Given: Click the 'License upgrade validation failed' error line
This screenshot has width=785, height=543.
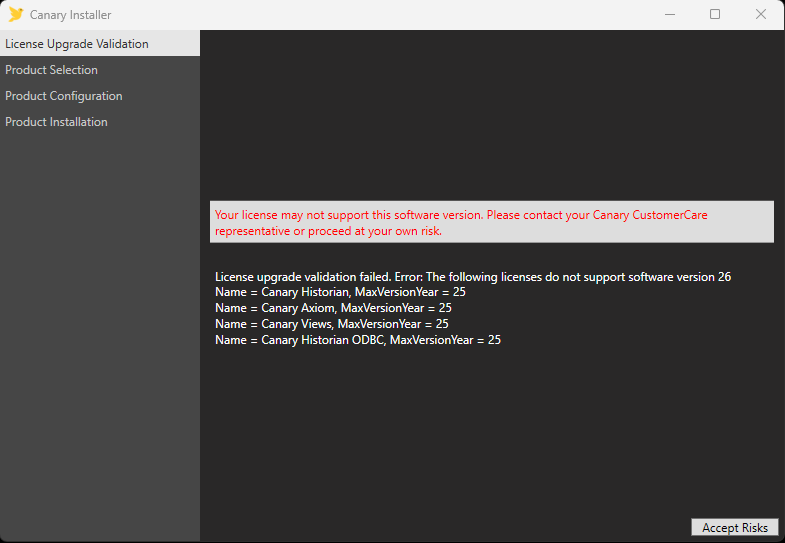Looking at the screenshot, I should click(x=473, y=277).
